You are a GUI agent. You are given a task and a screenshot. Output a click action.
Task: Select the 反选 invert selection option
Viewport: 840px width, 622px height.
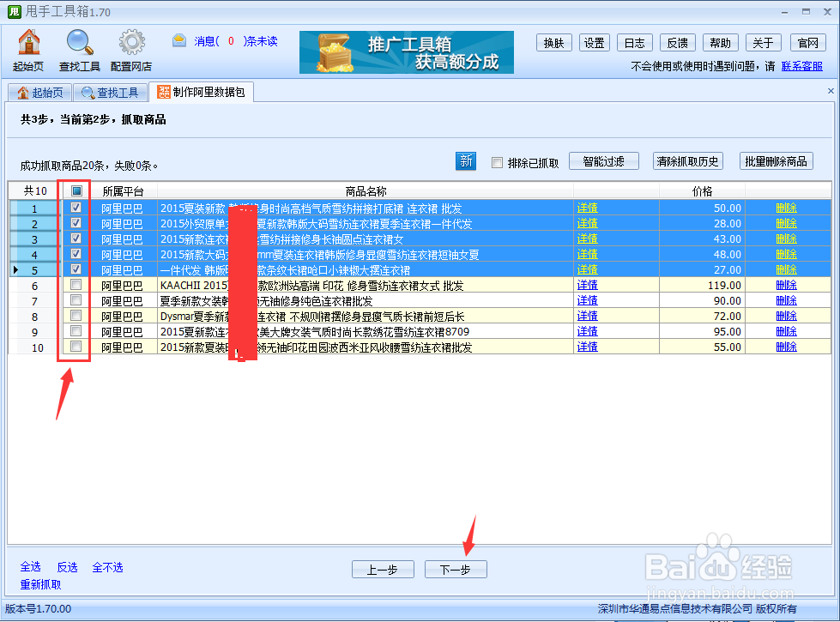(x=67, y=567)
